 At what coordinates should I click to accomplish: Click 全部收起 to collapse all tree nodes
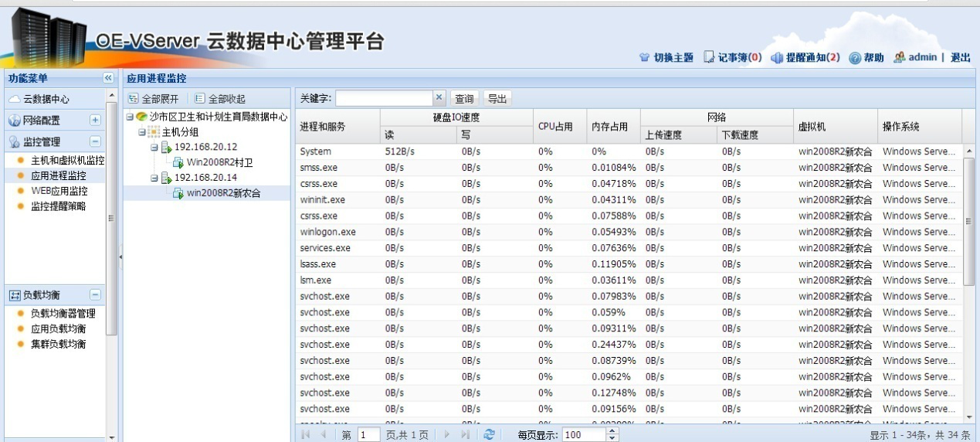point(220,99)
